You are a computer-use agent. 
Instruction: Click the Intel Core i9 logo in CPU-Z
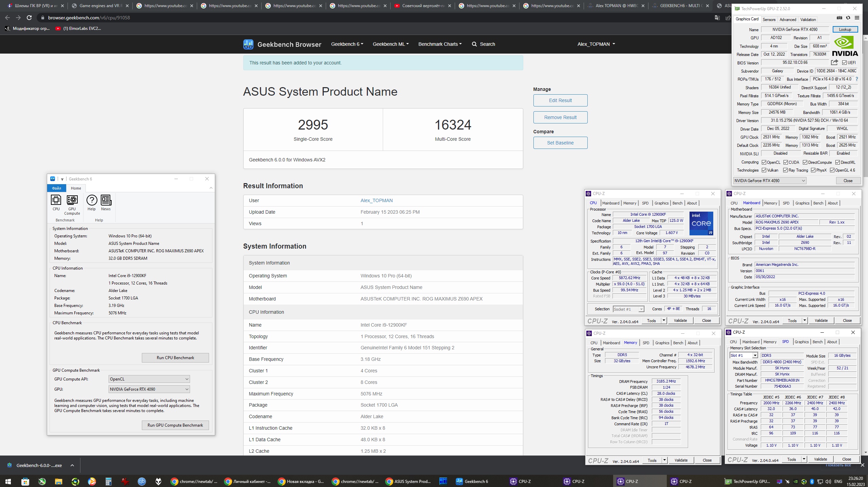click(701, 223)
